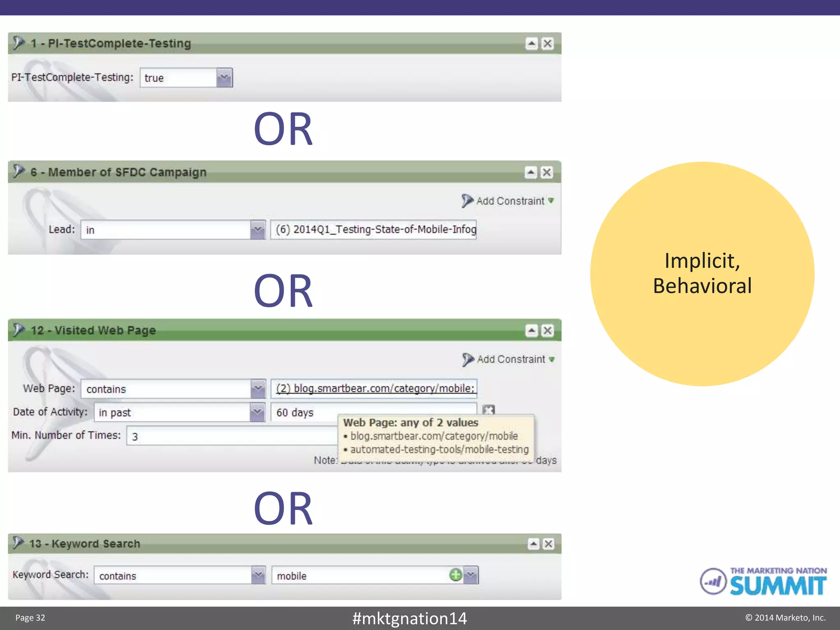Remove the Member of SFDC Campaign filter
840x630 pixels.
coord(547,172)
